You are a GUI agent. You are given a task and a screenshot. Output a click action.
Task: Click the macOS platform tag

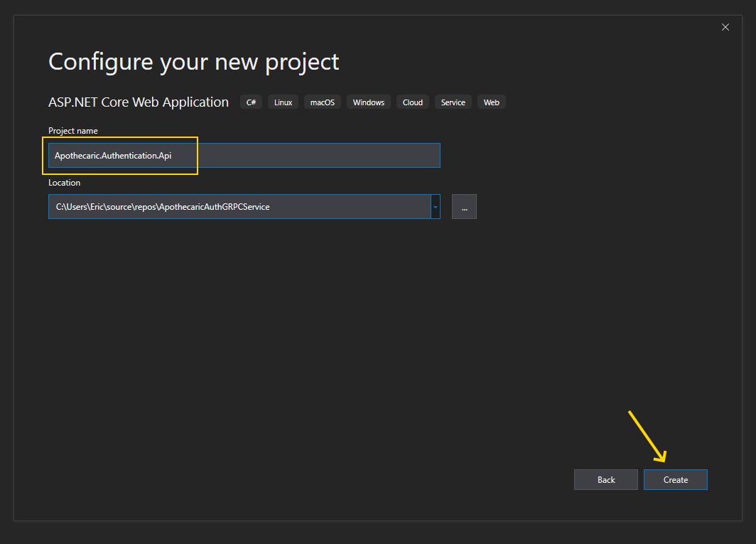pyautogui.click(x=322, y=102)
